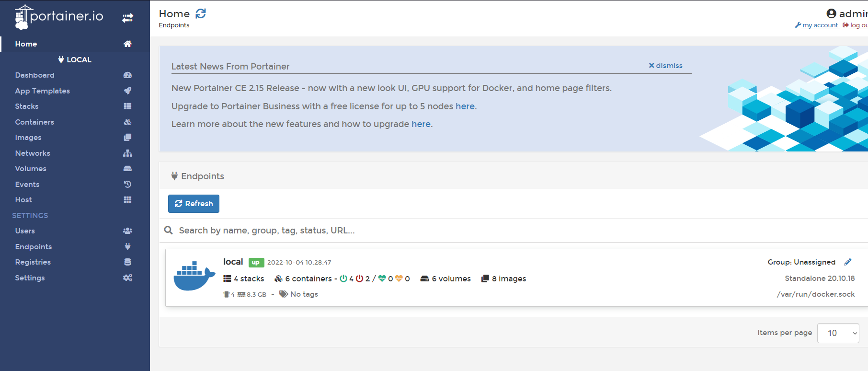868x371 pixels.
Task: Click '4 stacks' on local endpoint
Action: click(x=244, y=278)
